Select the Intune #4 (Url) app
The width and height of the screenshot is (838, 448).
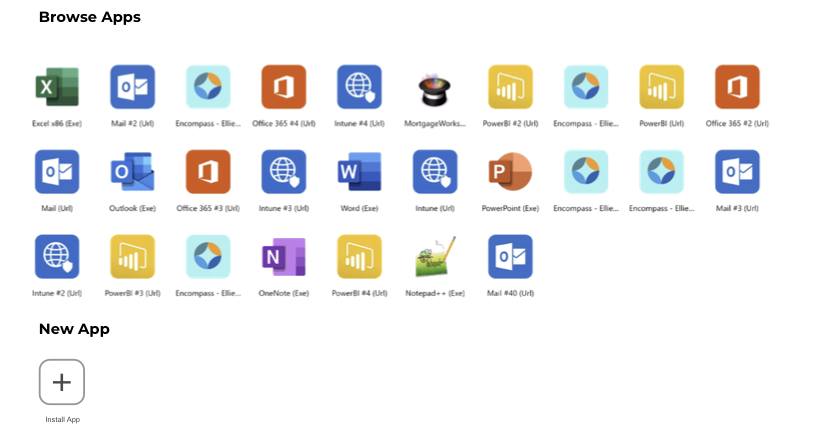click(x=359, y=87)
